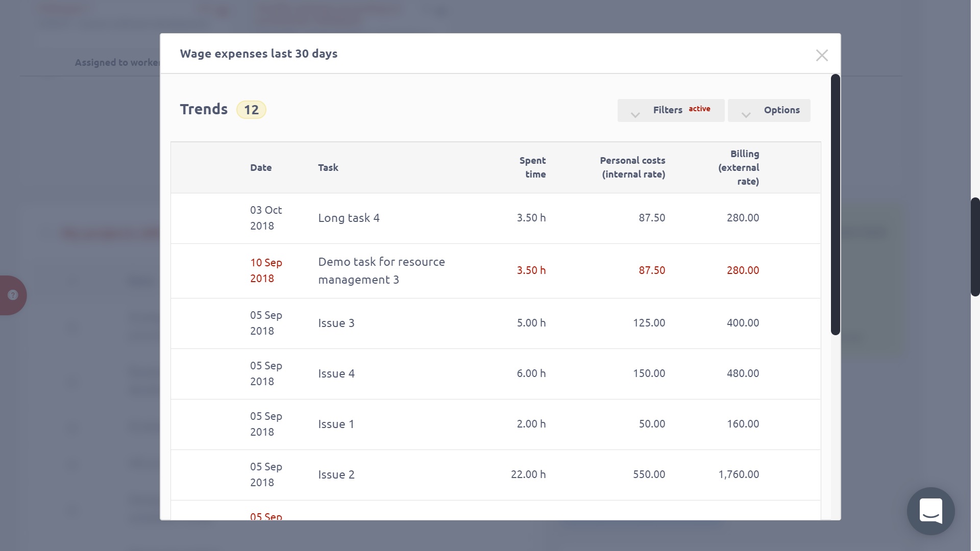
Task: Open the Issue 1 task
Action: coord(336,424)
